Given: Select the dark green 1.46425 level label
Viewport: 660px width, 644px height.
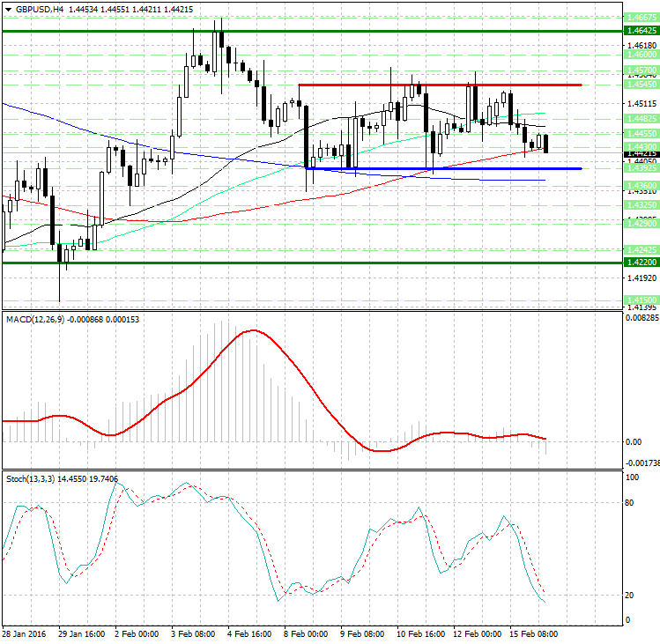Looking at the screenshot, I should [641, 30].
